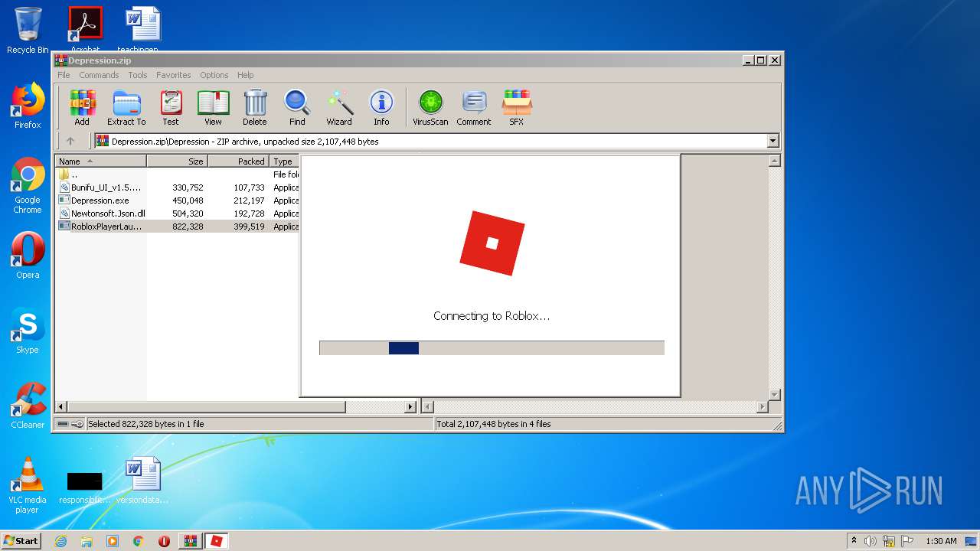Open the Help menu
980x551 pixels.
[x=245, y=75]
